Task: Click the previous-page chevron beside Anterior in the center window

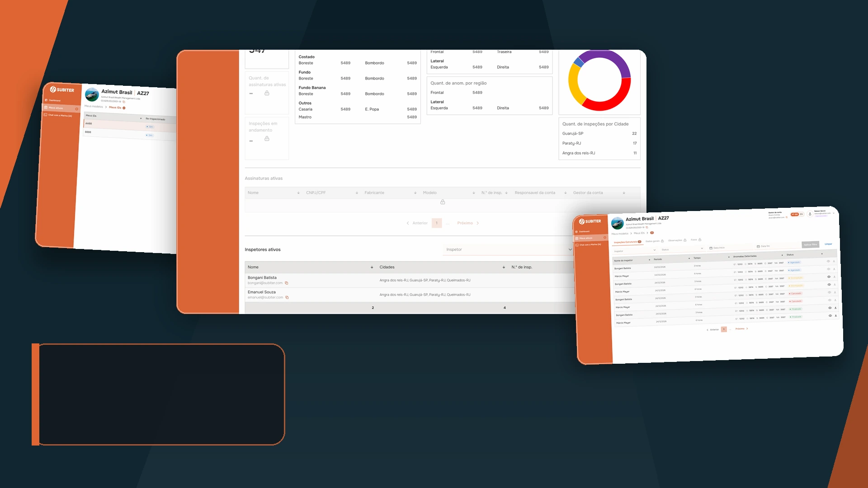Action: tap(408, 223)
